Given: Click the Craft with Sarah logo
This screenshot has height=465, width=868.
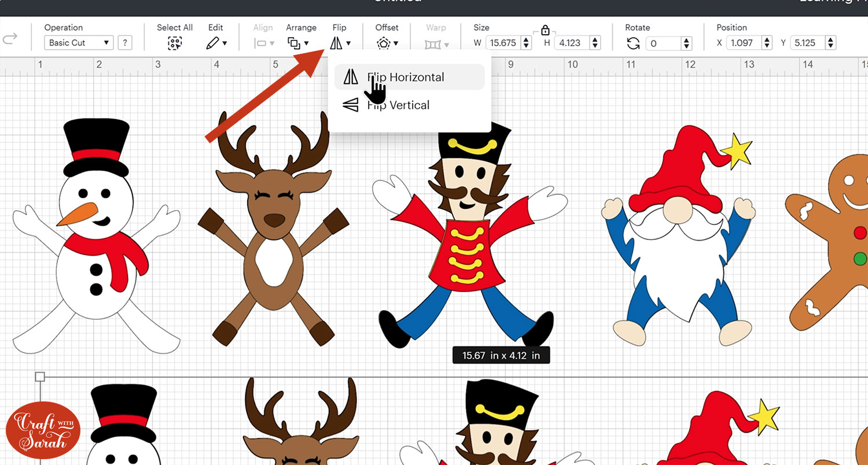Looking at the screenshot, I should (x=43, y=429).
